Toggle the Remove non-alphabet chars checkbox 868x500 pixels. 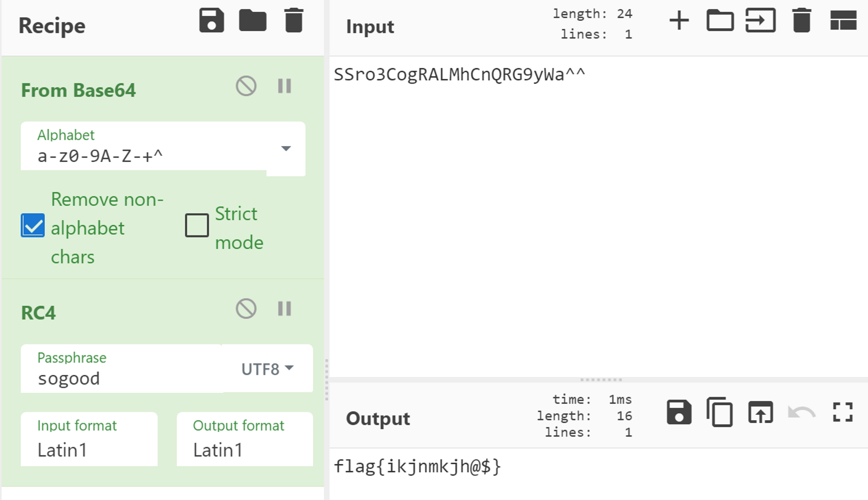click(x=33, y=225)
